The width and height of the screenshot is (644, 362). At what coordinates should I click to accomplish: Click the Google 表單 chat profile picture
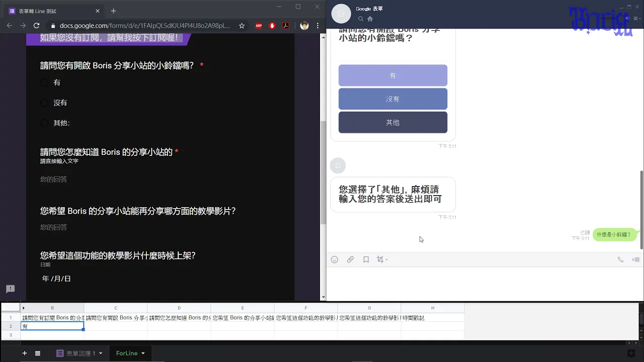(341, 14)
